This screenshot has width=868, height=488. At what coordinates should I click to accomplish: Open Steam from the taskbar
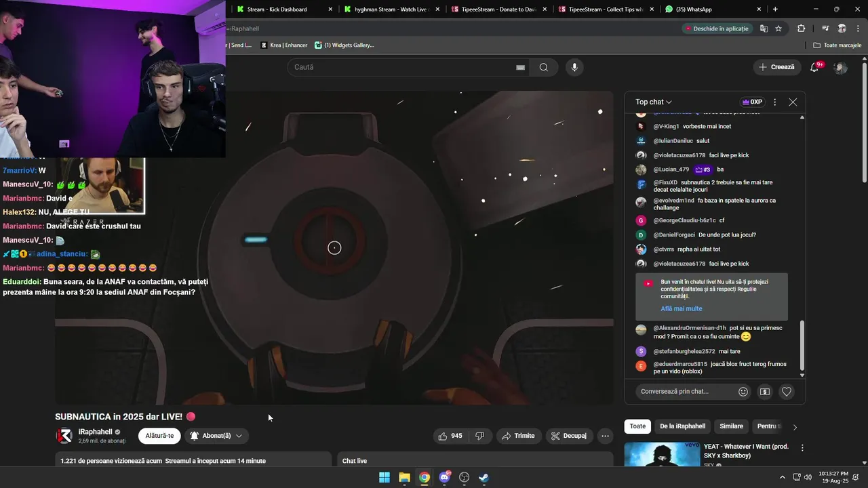click(484, 477)
